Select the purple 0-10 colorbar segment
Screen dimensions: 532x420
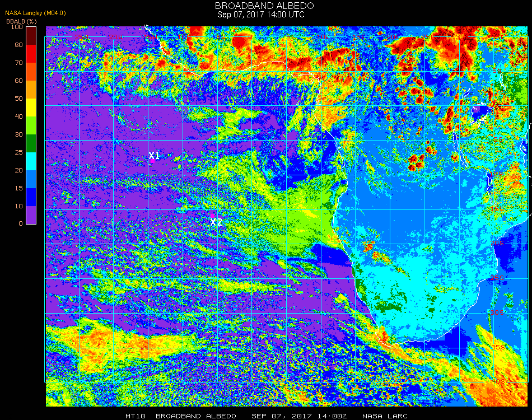(31, 215)
